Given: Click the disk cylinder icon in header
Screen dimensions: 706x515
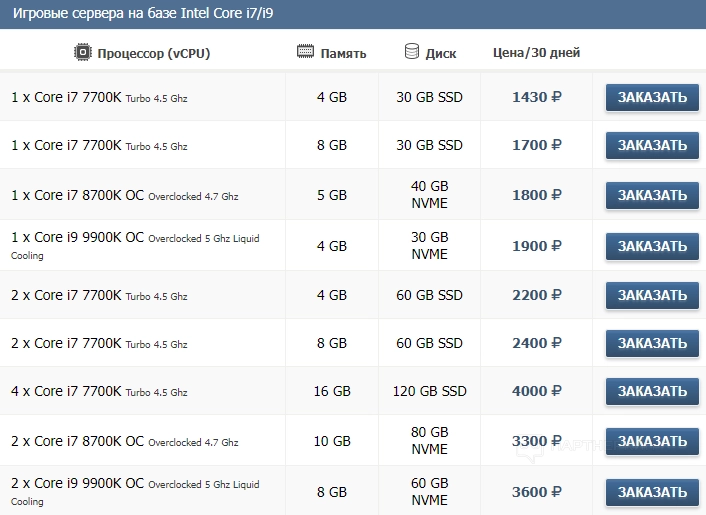Looking at the screenshot, I should 412,52.
